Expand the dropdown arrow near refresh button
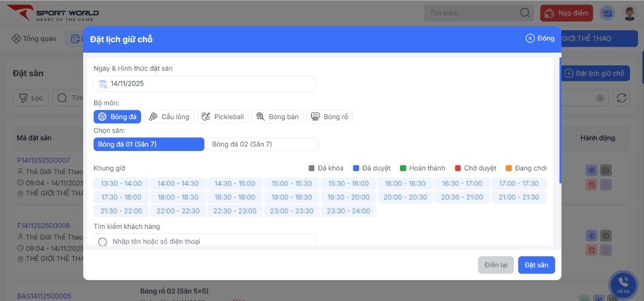This screenshot has width=644, height=301. coord(600,98)
